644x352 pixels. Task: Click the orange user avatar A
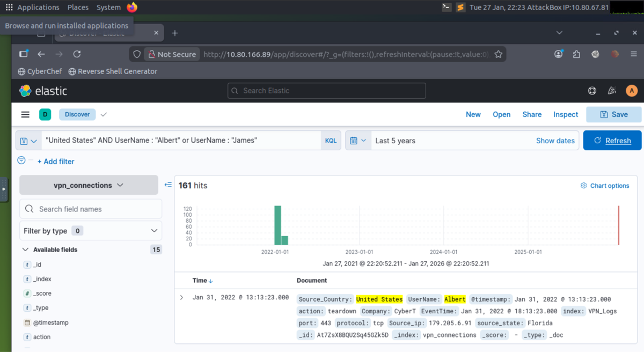coord(632,91)
